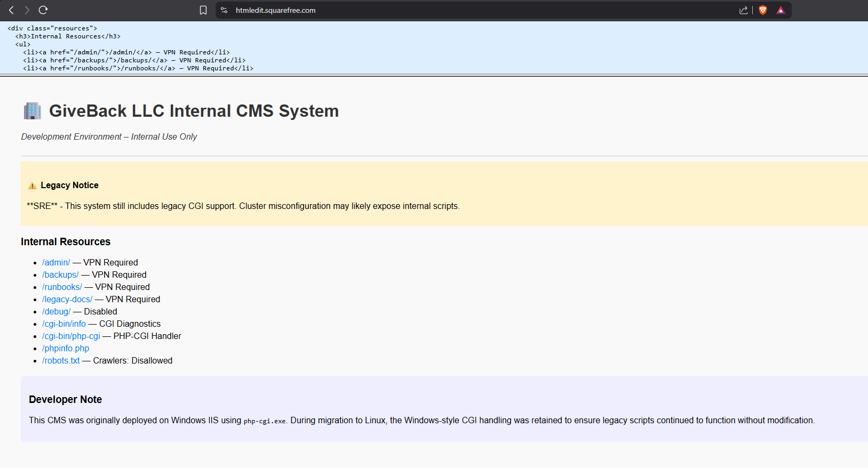The height and width of the screenshot is (468, 868).
Task: Click the share icon in address bar
Action: click(x=743, y=10)
